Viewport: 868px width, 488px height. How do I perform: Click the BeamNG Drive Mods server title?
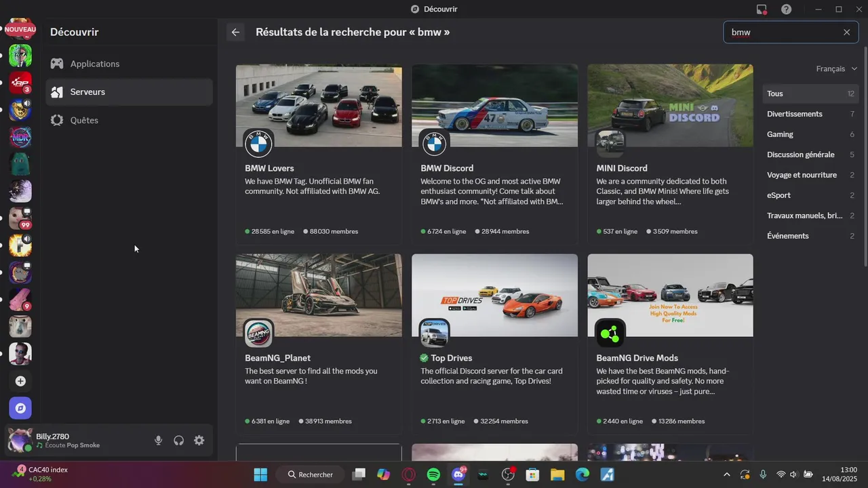click(x=637, y=358)
